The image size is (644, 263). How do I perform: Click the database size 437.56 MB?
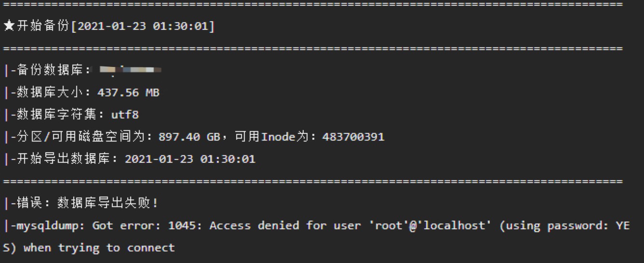click(x=128, y=92)
